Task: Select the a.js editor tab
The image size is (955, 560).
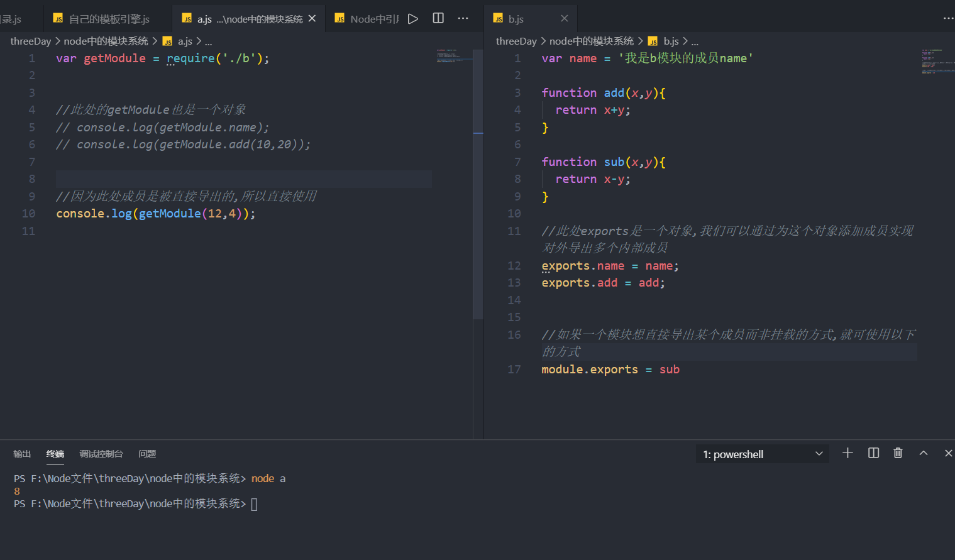Action: pos(250,19)
